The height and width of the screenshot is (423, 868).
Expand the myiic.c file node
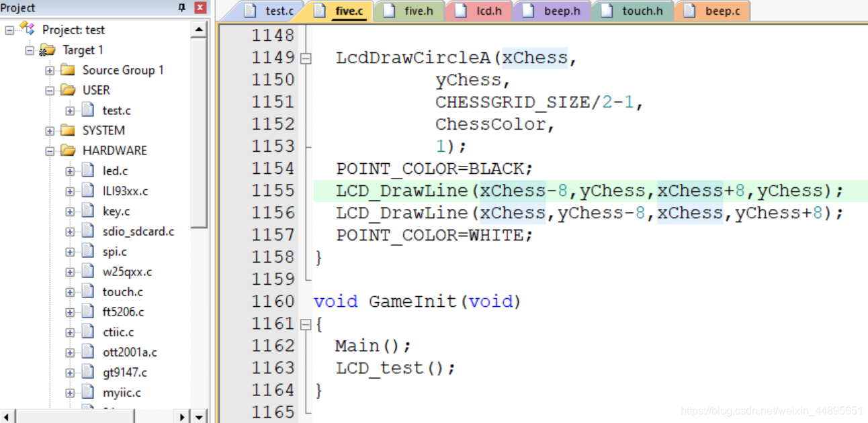[70, 392]
